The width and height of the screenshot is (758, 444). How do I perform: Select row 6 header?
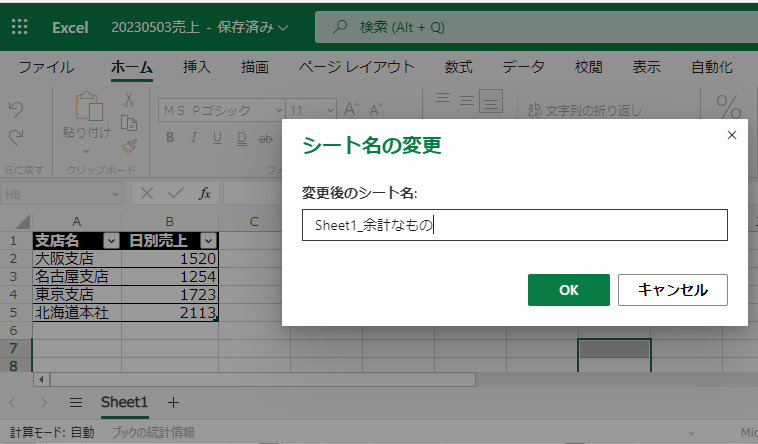click(14, 330)
